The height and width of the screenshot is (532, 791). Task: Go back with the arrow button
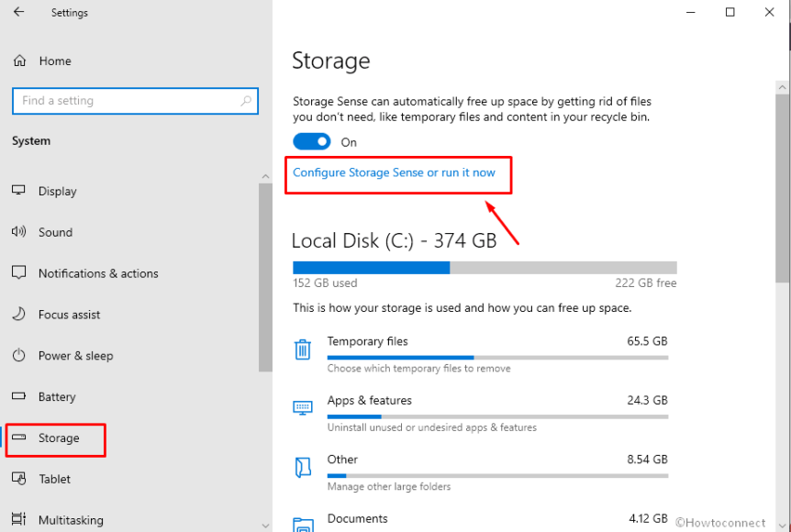[x=18, y=12]
